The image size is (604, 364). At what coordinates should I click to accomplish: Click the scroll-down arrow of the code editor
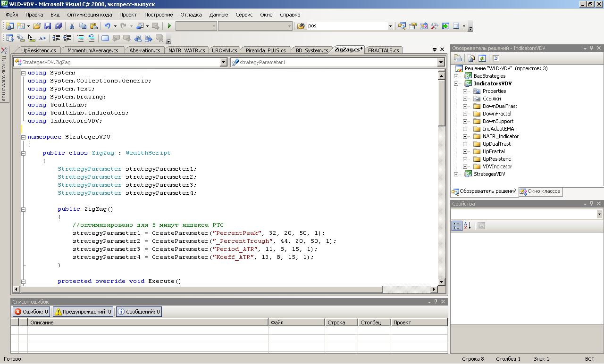click(442, 281)
